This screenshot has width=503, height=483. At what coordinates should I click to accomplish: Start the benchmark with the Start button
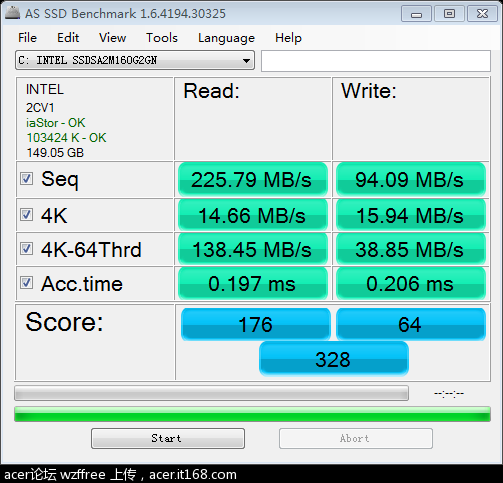pyautogui.click(x=168, y=439)
